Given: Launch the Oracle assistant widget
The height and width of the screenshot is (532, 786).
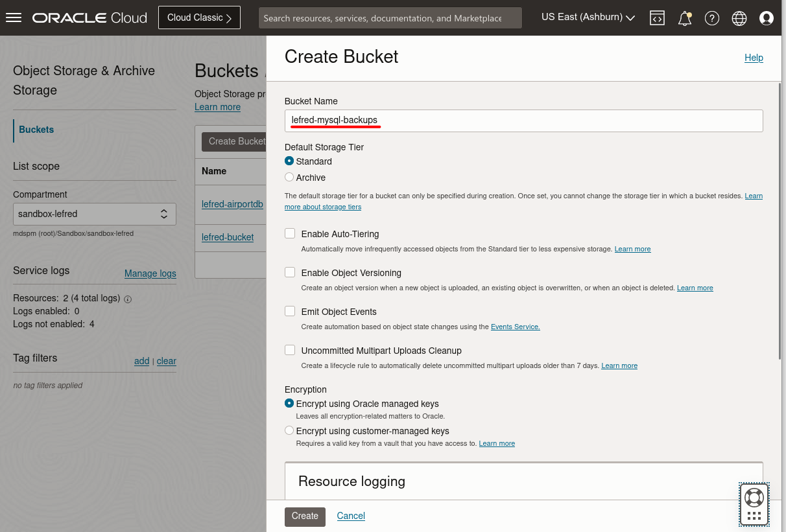Looking at the screenshot, I should coord(754,504).
